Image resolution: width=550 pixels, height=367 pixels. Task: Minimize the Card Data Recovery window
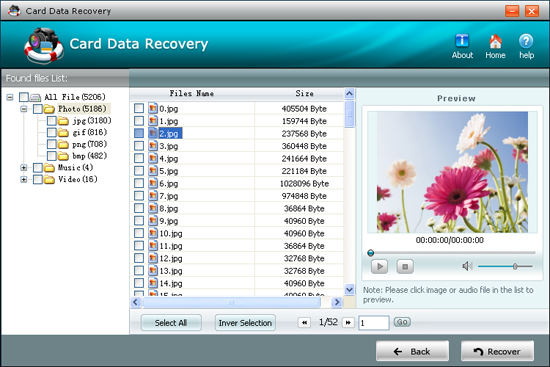point(512,11)
